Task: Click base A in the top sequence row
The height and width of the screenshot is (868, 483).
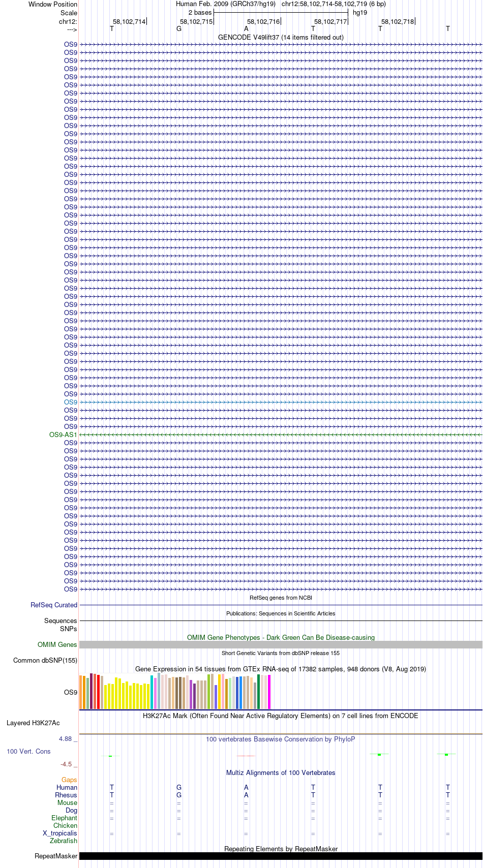Action: [246, 29]
